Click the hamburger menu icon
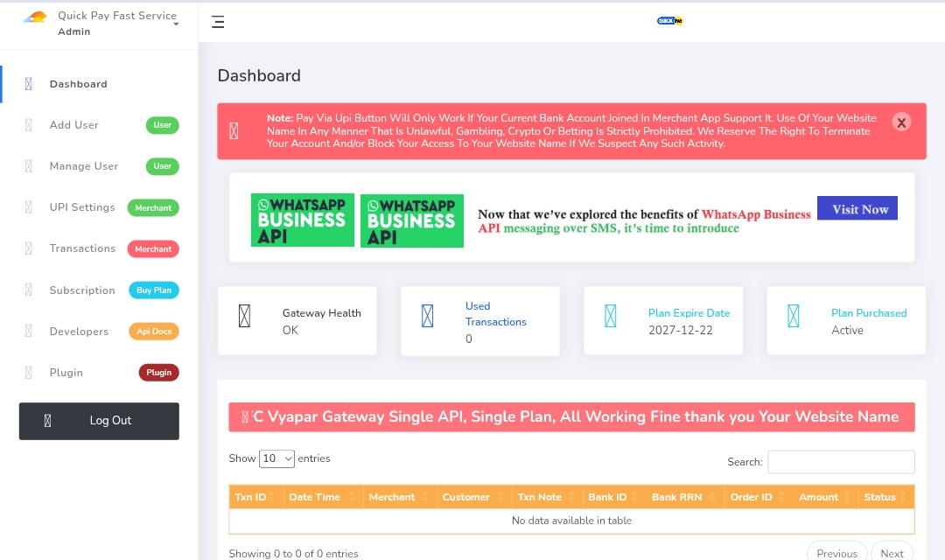The height and width of the screenshot is (560, 945). click(x=218, y=23)
